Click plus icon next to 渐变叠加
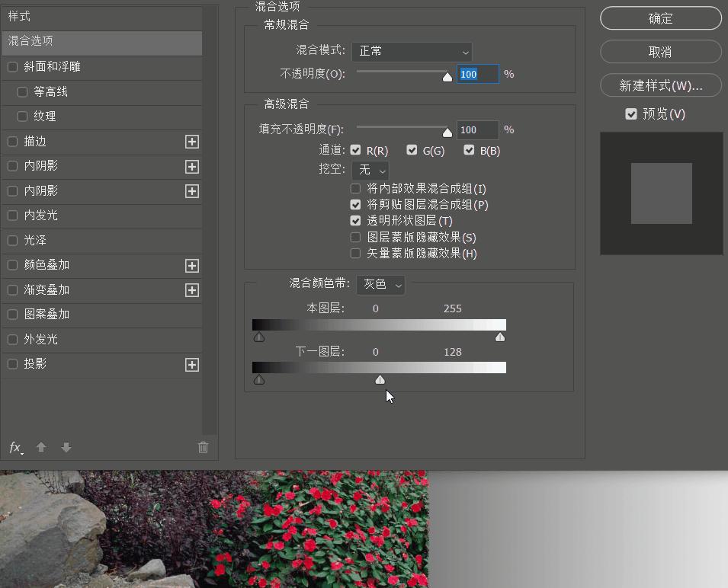Image resolution: width=728 pixels, height=588 pixels. 192,290
